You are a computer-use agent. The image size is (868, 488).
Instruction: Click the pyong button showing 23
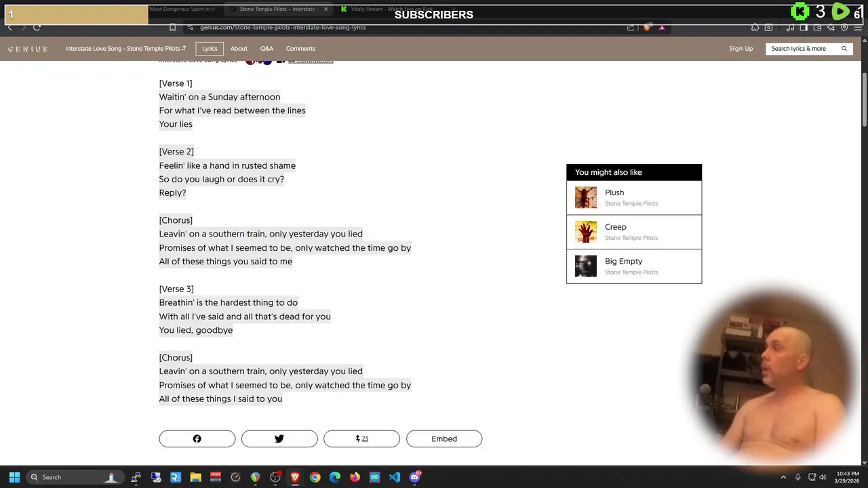pyautogui.click(x=361, y=439)
